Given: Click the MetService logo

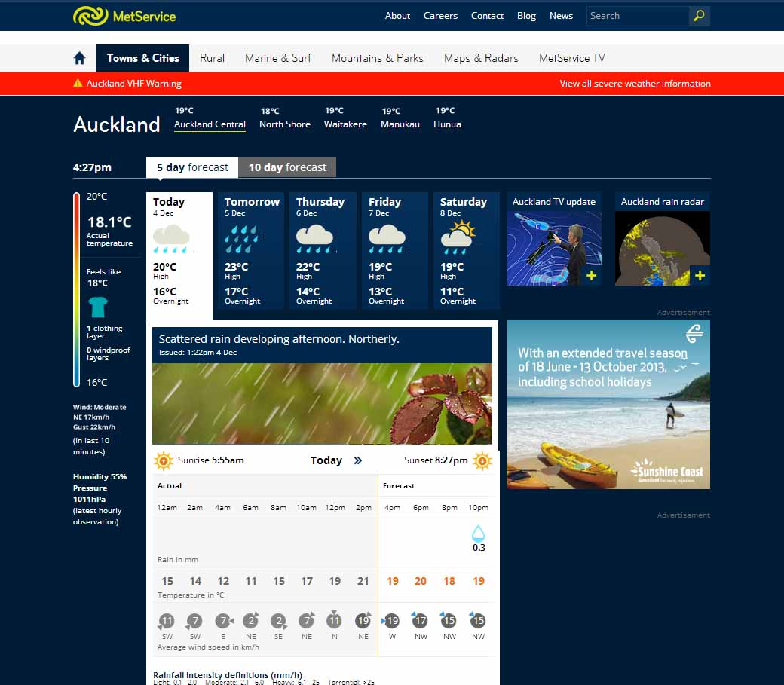Looking at the screenshot, I should point(124,16).
